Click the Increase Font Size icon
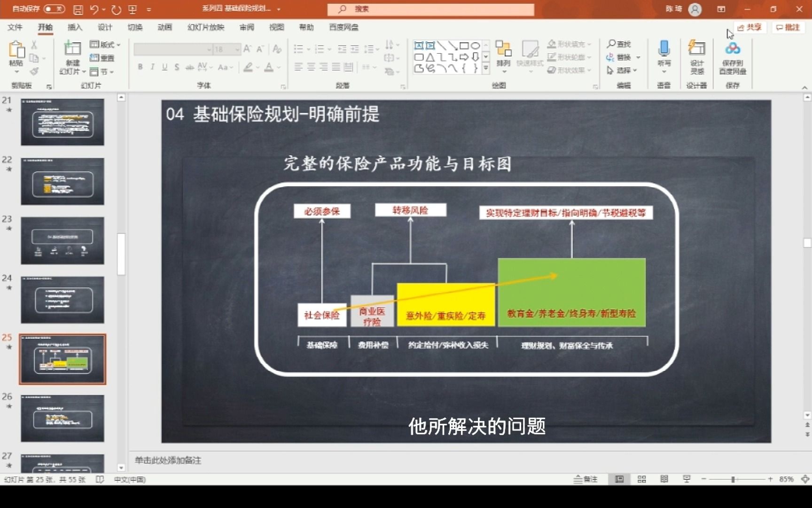The height and width of the screenshot is (508, 812). [248, 49]
